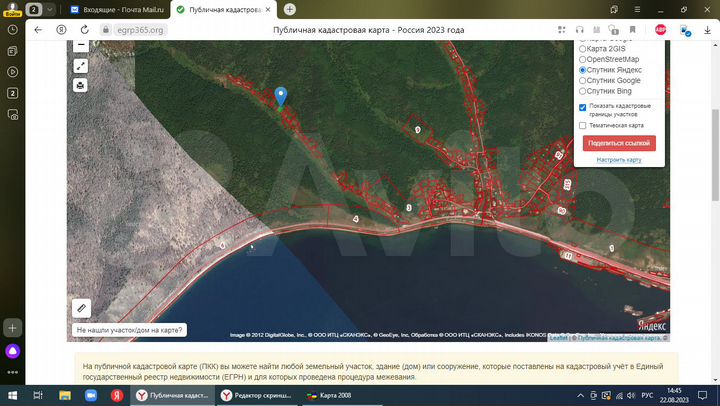Open the Настроить карту link
Viewport: 720px width, 406px height.
619,160
